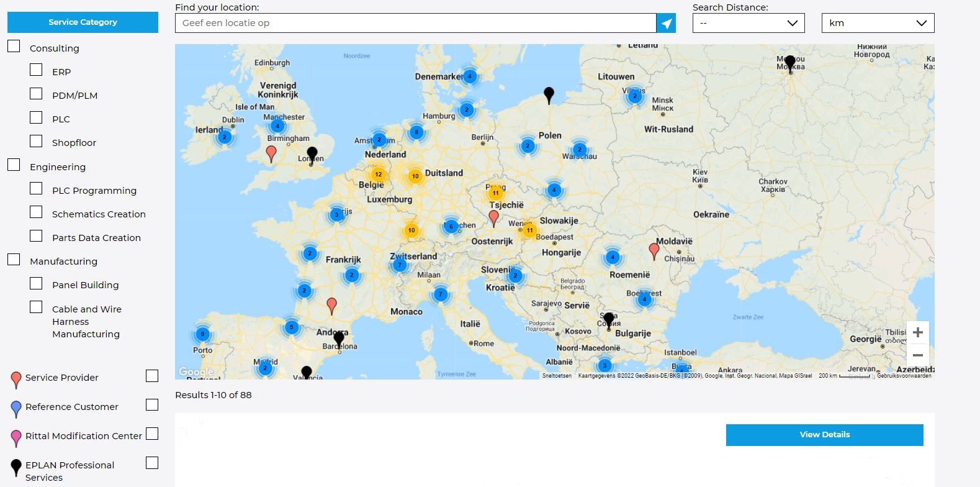This screenshot has height=487, width=980.
Task: Check the PLC Programming option
Action: coord(36,189)
